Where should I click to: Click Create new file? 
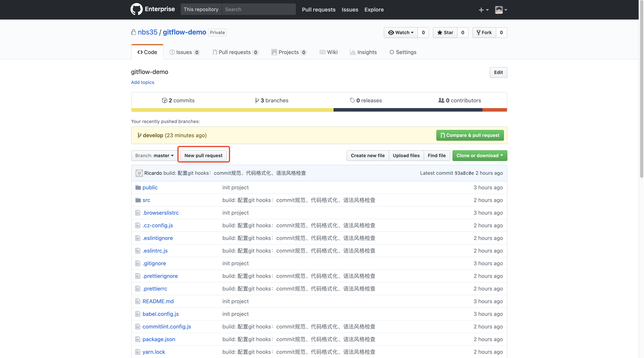tap(368, 156)
